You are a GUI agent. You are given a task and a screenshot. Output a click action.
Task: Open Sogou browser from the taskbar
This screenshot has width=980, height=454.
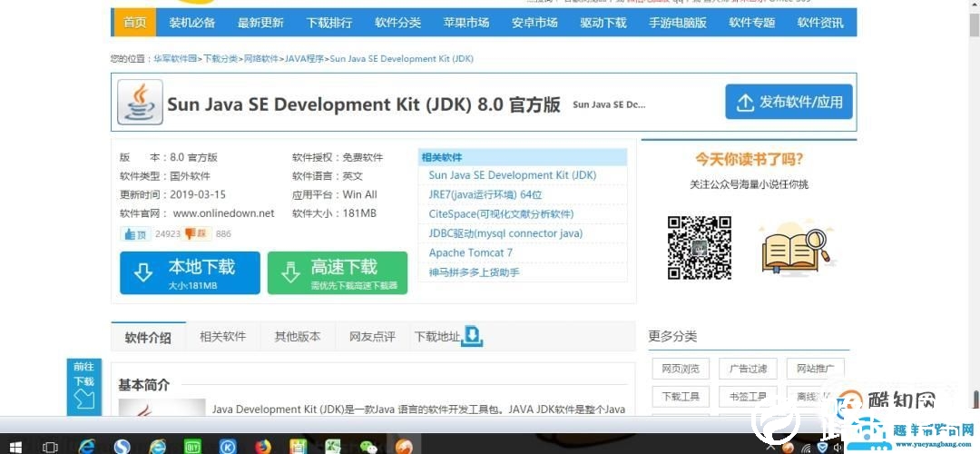[122, 447]
